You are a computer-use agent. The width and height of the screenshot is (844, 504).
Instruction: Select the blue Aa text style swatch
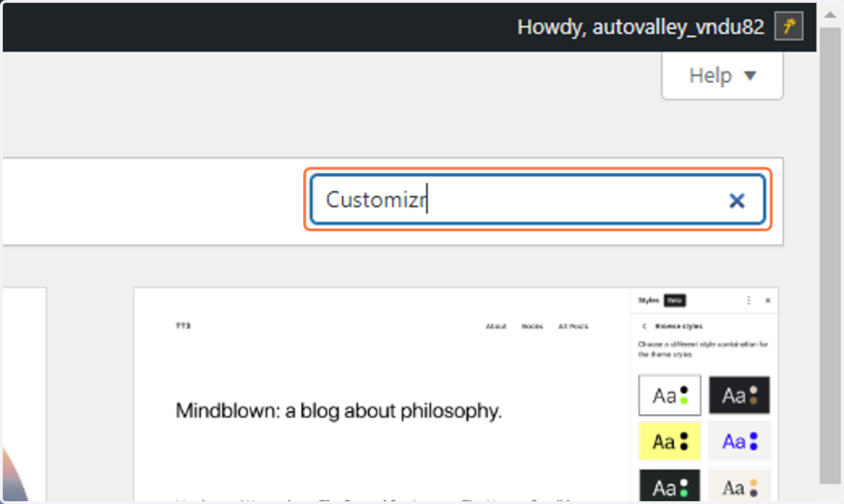739,441
